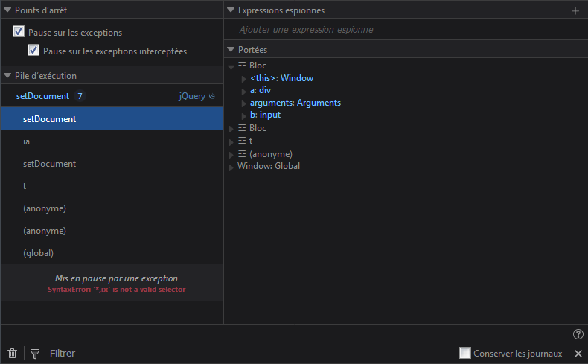588x364 pixels.
Task: Select the ia stack frame
Action: [x=112, y=141]
